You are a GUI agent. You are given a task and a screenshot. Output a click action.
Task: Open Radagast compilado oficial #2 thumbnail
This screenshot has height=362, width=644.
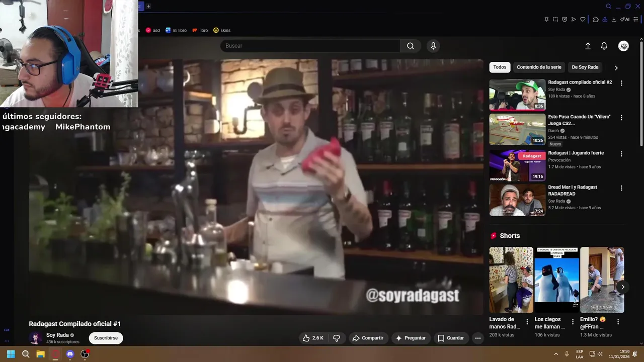tap(517, 95)
